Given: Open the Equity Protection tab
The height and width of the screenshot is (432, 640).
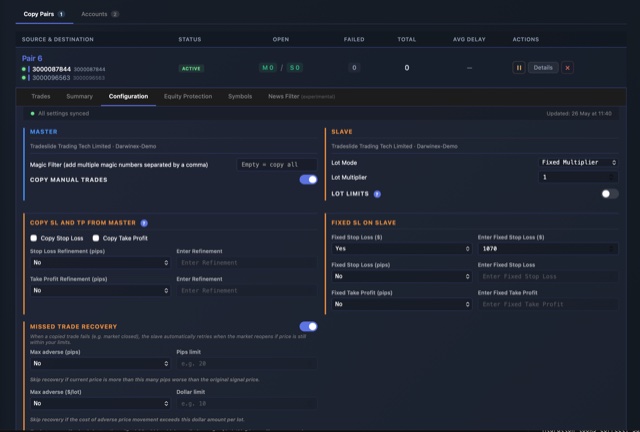Looking at the screenshot, I should click(188, 96).
